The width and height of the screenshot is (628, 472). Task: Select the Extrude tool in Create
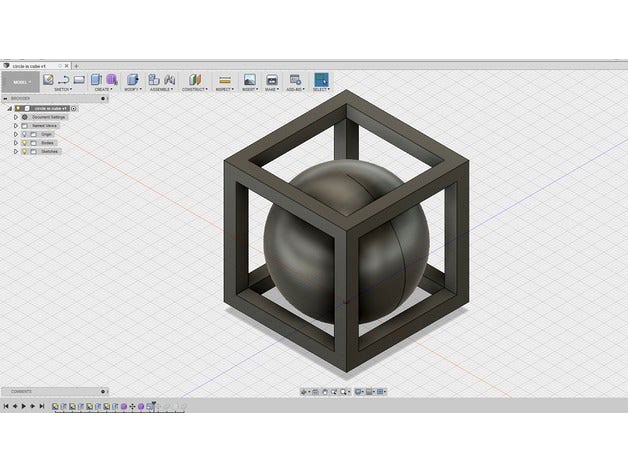point(97,79)
